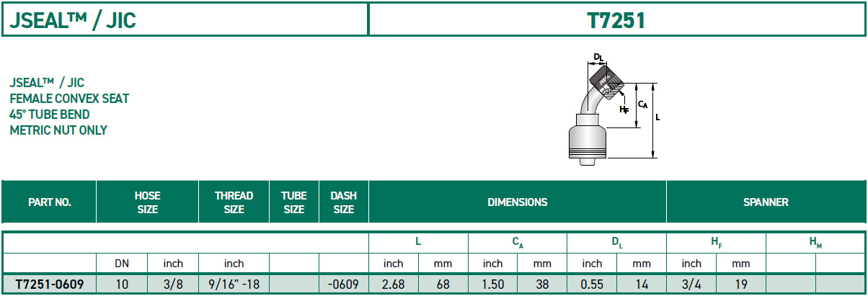
Task: Select part number T7251-0609 cell
Action: (x=49, y=284)
